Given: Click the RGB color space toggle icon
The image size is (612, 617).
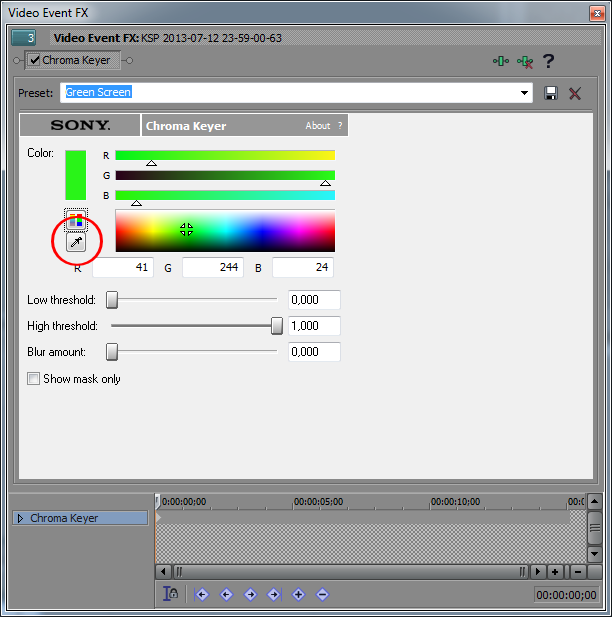Looking at the screenshot, I should click(x=76, y=220).
